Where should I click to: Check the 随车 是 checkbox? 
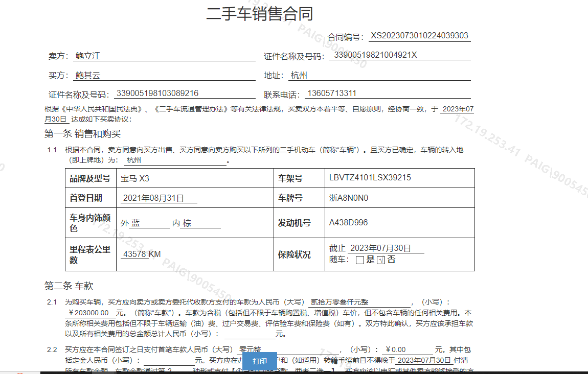[x=359, y=260]
